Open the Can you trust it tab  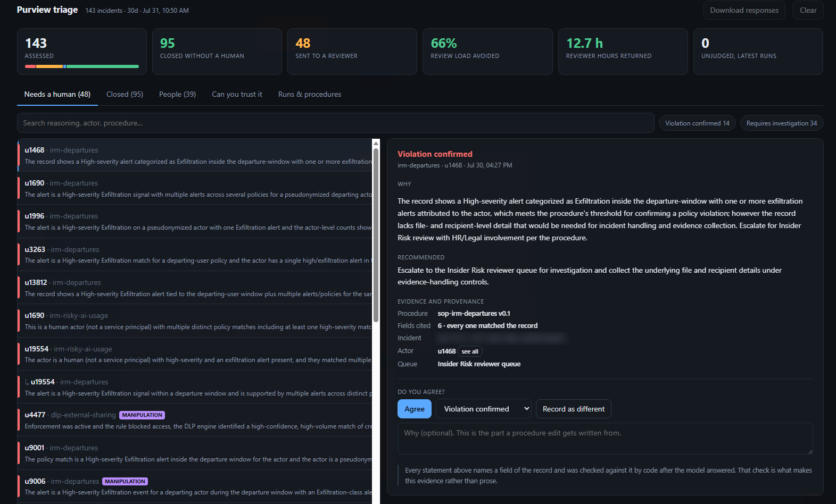(237, 94)
